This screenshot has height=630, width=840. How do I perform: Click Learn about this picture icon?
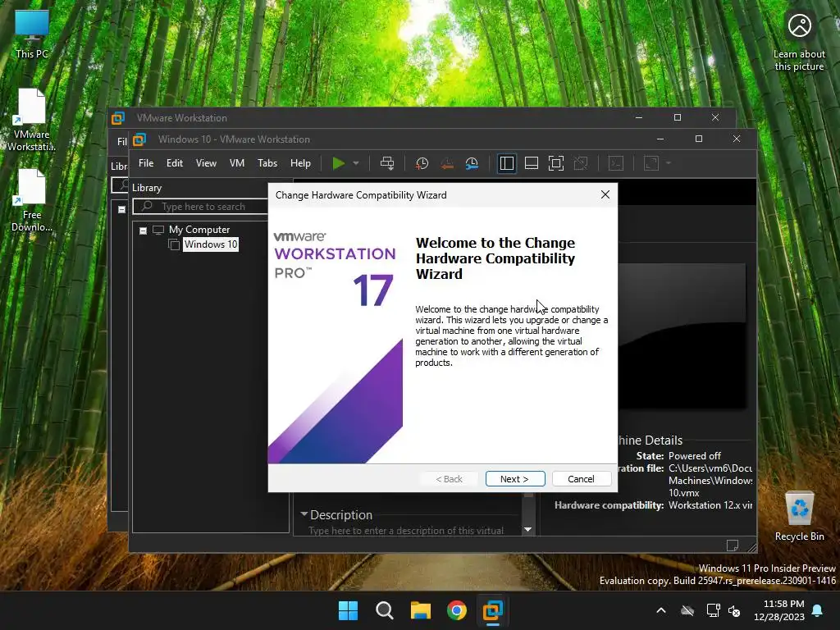tap(799, 42)
